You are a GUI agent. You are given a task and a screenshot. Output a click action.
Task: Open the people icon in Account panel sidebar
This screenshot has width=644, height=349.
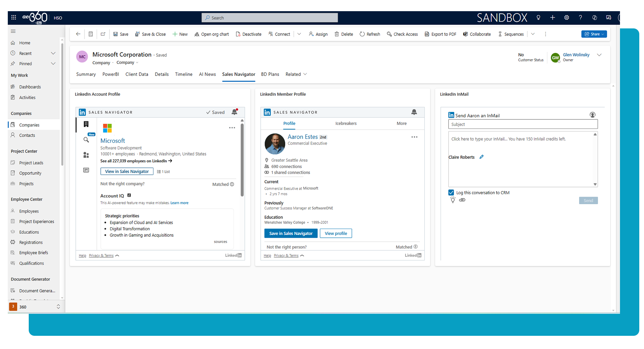(86, 155)
